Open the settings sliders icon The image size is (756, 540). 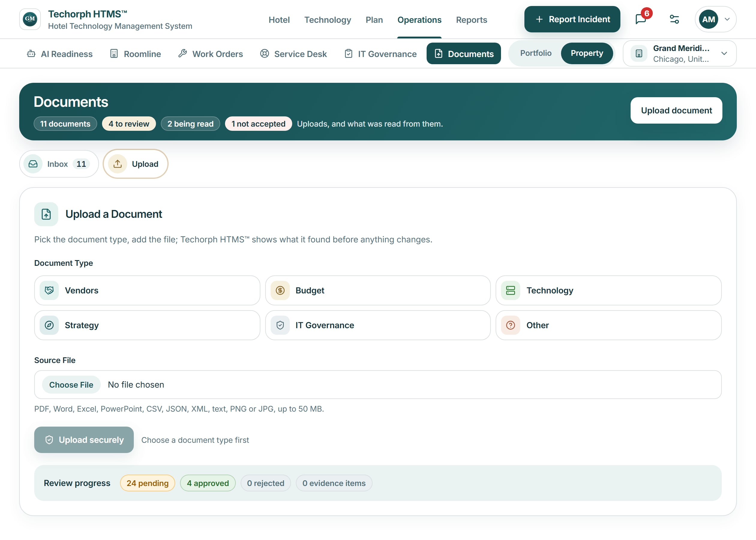pyautogui.click(x=674, y=19)
